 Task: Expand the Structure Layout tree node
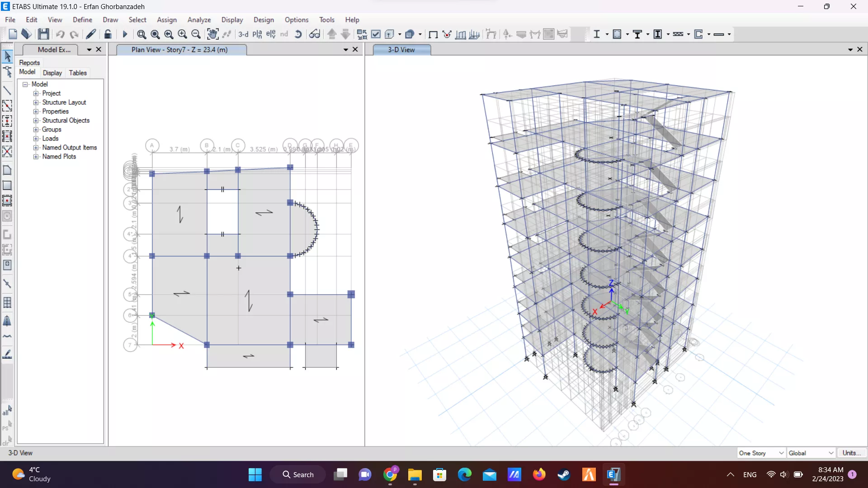[x=36, y=103]
